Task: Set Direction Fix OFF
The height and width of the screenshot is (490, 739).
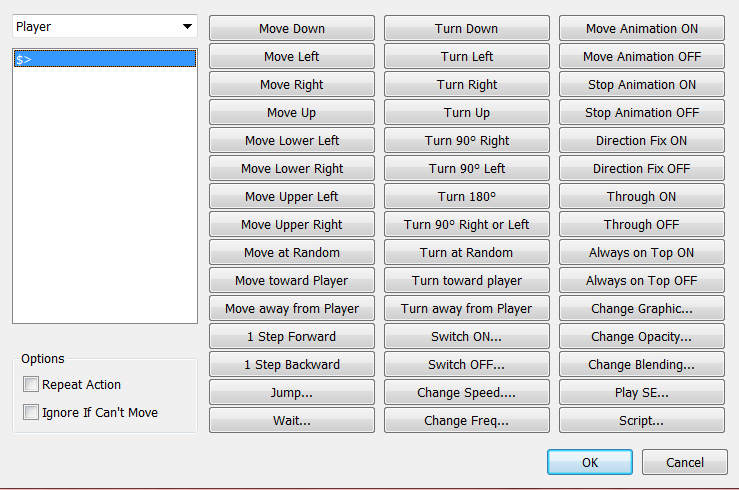Action: (x=641, y=168)
